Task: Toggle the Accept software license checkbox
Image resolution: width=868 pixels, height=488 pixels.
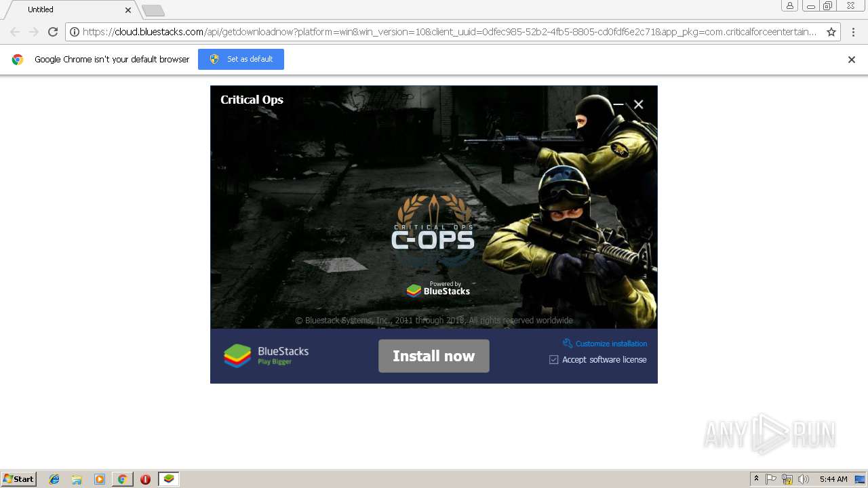Action: click(554, 360)
